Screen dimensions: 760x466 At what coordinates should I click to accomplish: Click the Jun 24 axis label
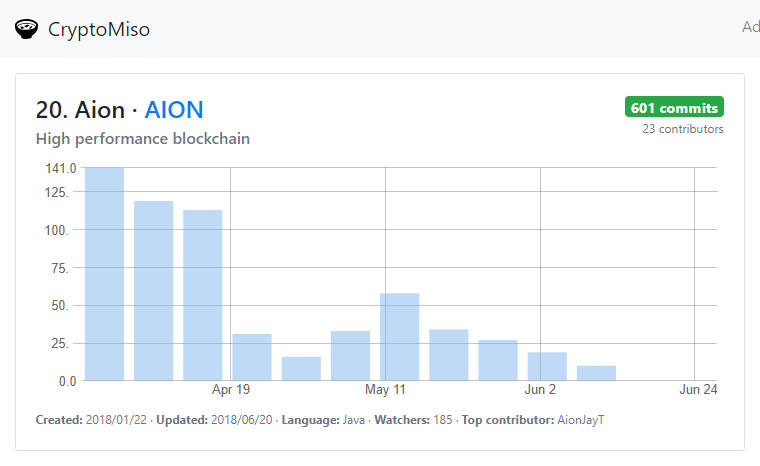coord(698,389)
